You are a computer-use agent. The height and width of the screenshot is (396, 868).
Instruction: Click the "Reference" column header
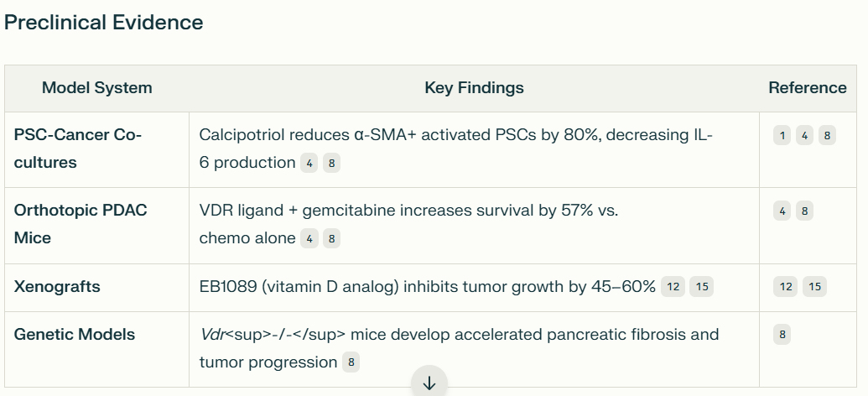pyautogui.click(x=808, y=88)
